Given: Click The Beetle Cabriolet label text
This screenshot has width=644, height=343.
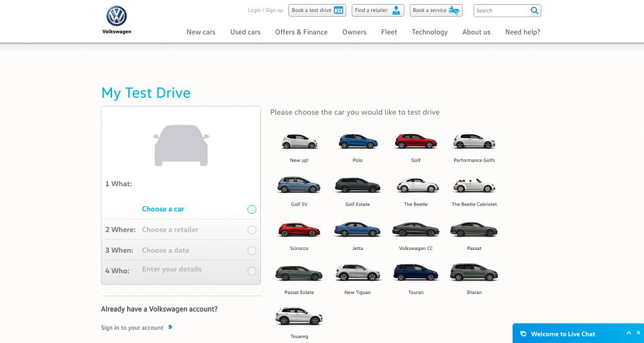Looking at the screenshot, I should pyautogui.click(x=474, y=204).
